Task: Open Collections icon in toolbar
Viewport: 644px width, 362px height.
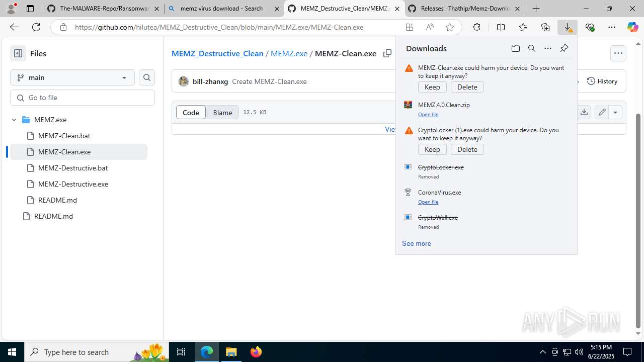Action: tap(545, 27)
